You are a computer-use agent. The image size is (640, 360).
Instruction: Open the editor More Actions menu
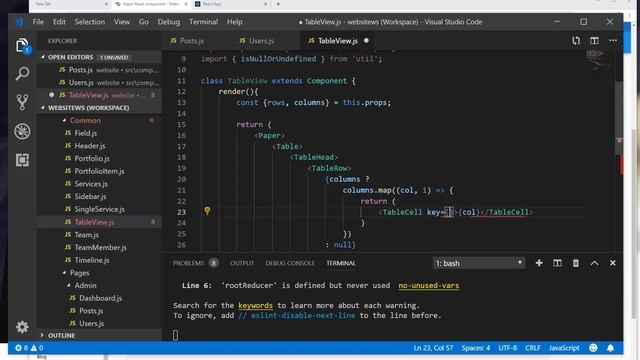(x=613, y=40)
